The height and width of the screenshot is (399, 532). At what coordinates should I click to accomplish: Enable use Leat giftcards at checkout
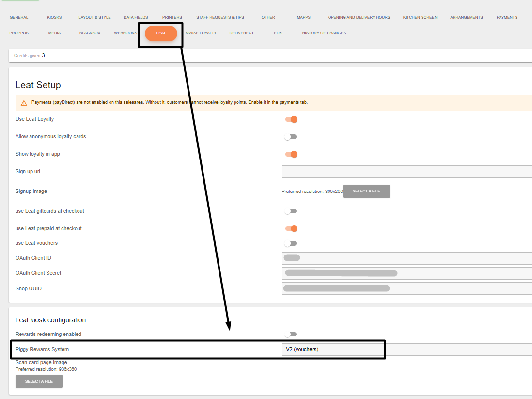pyautogui.click(x=291, y=211)
